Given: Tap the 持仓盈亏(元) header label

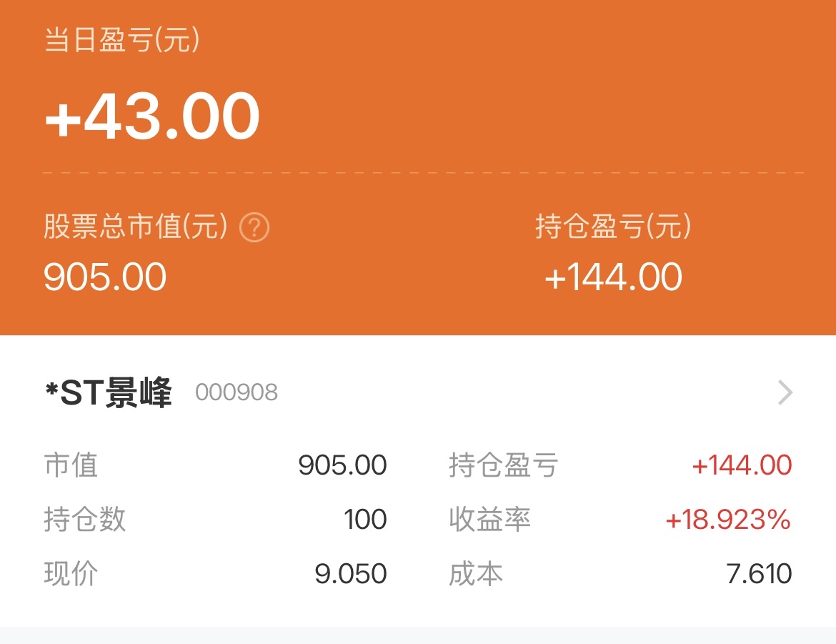Looking at the screenshot, I should 613,228.
